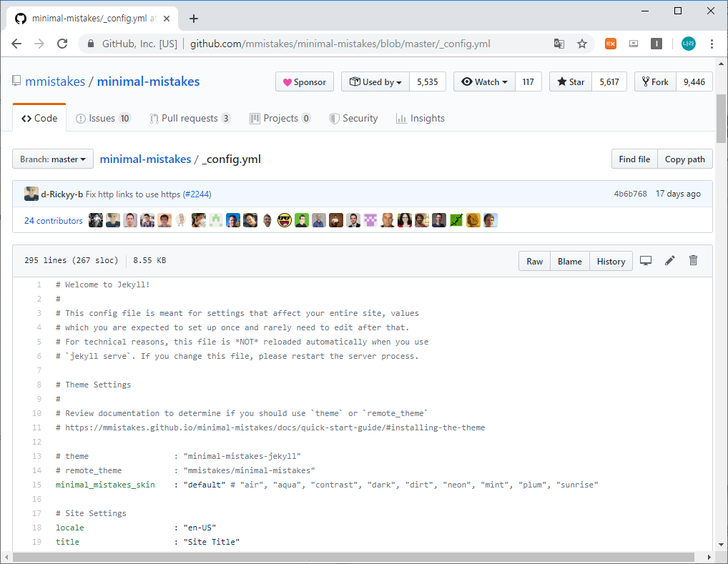Click the 'locale' key on line 18
This screenshot has height=564, width=728.
click(69, 528)
